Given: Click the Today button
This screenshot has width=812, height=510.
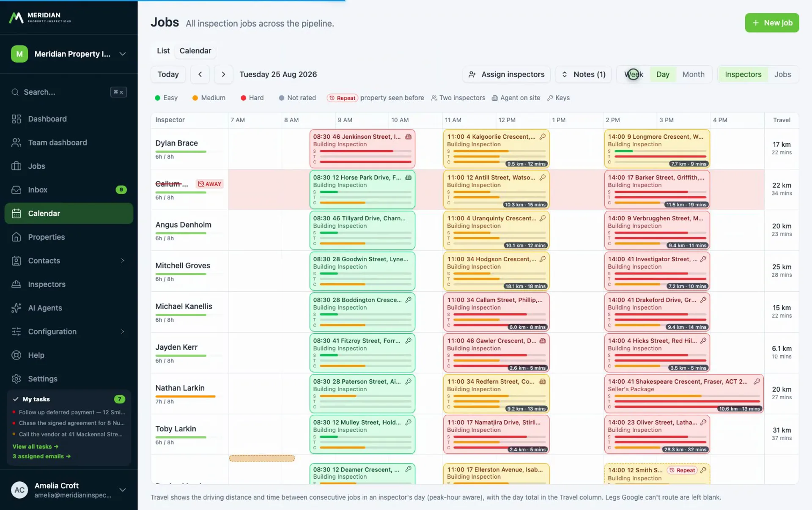Looking at the screenshot, I should pos(168,74).
